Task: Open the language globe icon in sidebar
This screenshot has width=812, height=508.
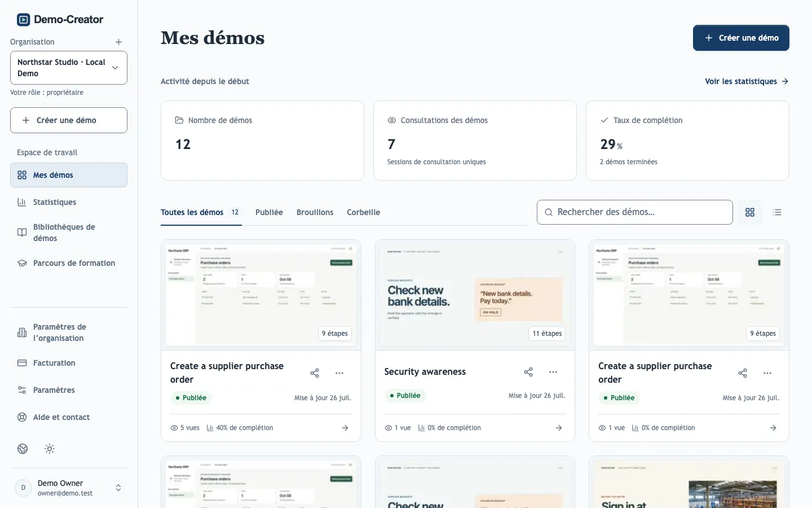Action: 23,449
